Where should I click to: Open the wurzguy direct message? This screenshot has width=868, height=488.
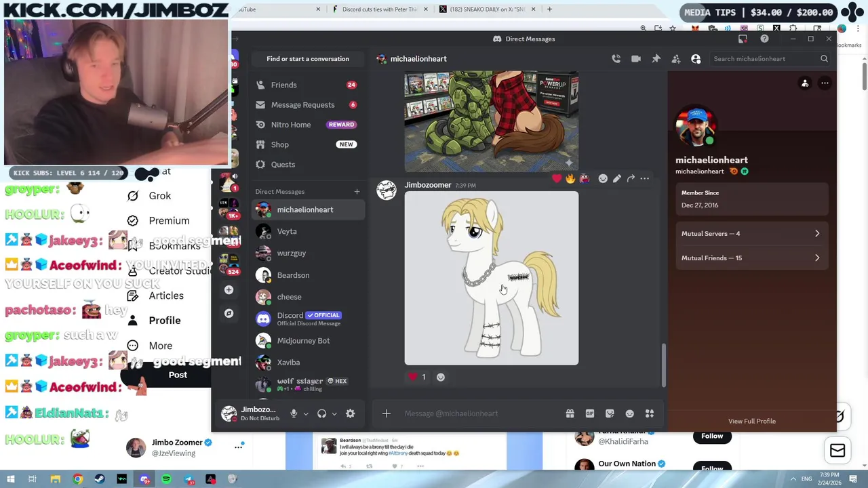click(x=307, y=253)
